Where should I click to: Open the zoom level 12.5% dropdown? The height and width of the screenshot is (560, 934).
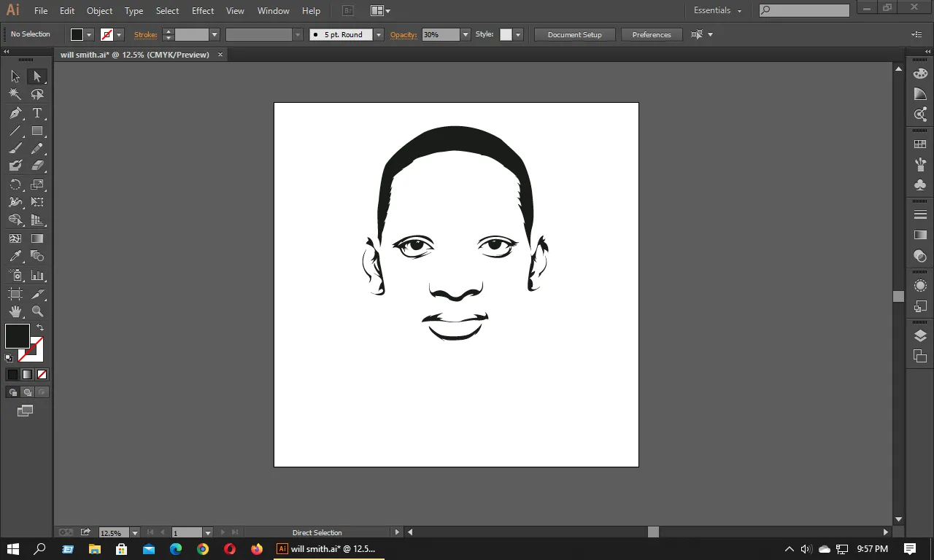coord(134,533)
